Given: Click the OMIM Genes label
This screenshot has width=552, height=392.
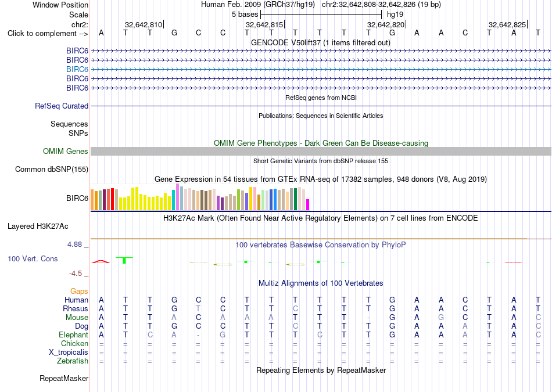Looking at the screenshot, I should (66, 152).
